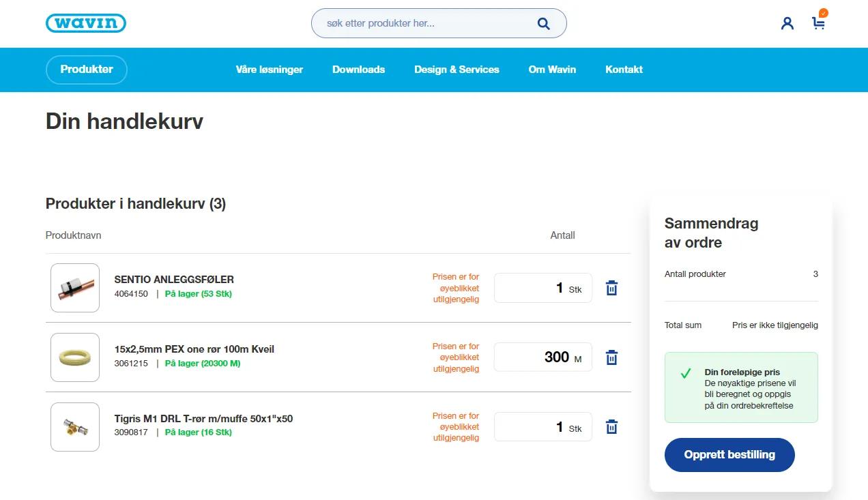Go to Downloads menu item
This screenshot has height=500, width=868.
pos(359,70)
